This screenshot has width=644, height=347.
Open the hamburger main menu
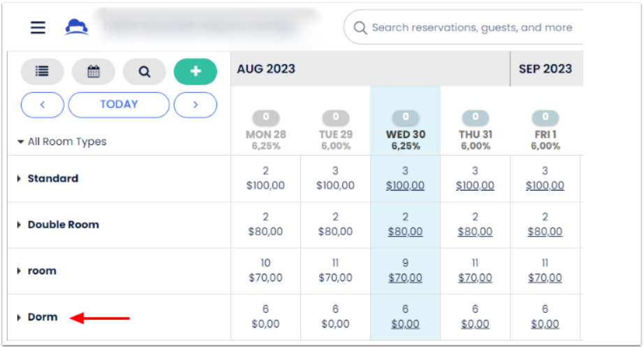pyautogui.click(x=38, y=27)
